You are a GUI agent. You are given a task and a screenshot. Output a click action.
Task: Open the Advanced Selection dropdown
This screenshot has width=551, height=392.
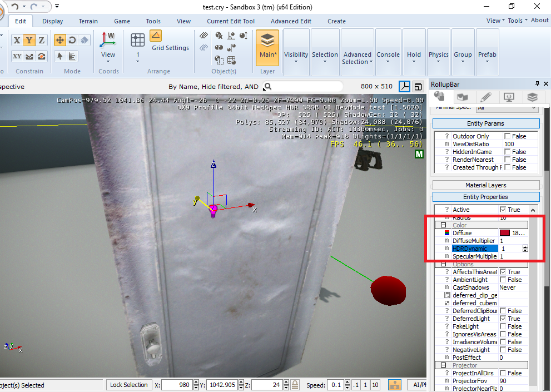pyautogui.click(x=357, y=52)
